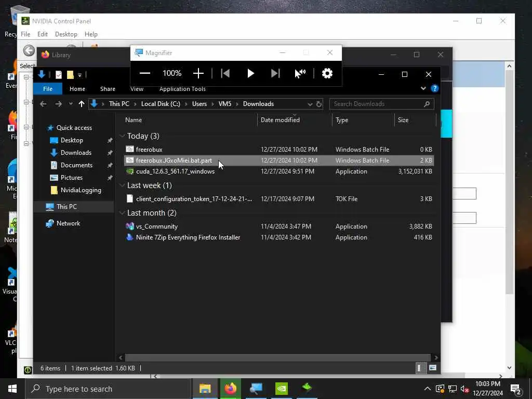Click This PC in address breadcrumb
532x399 pixels.
click(119, 104)
